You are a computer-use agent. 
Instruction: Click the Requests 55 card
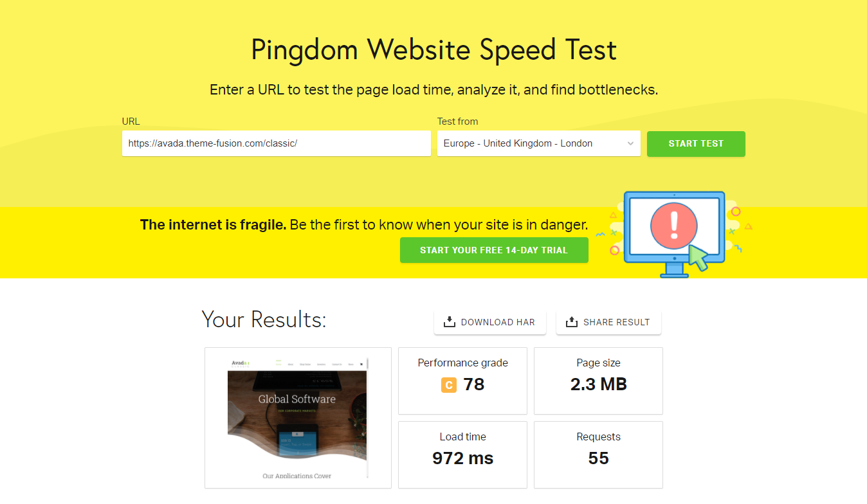pos(598,455)
